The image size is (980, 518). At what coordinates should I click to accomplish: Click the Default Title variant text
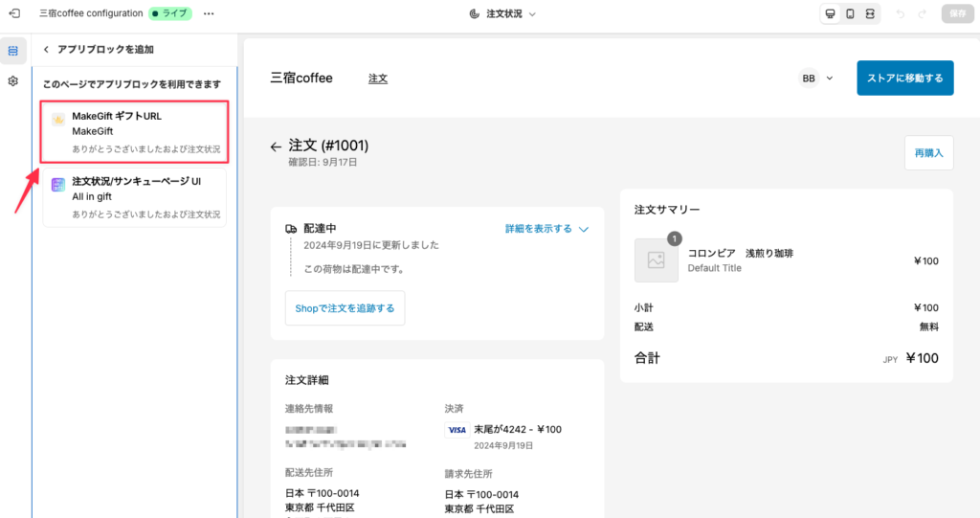(714, 268)
